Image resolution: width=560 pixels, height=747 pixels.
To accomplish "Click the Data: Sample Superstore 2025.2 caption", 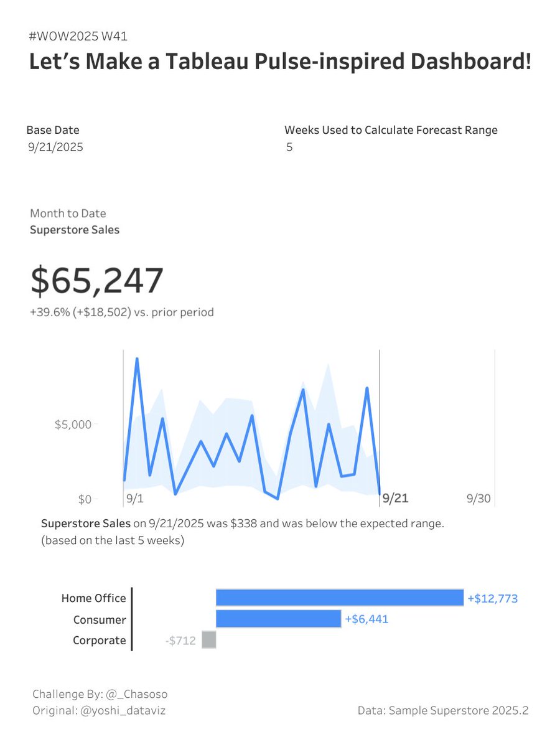I will 443,710.
